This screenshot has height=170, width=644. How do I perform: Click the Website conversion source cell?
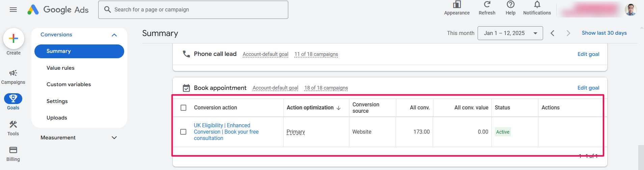pyautogui.click(x=362, y=132)
